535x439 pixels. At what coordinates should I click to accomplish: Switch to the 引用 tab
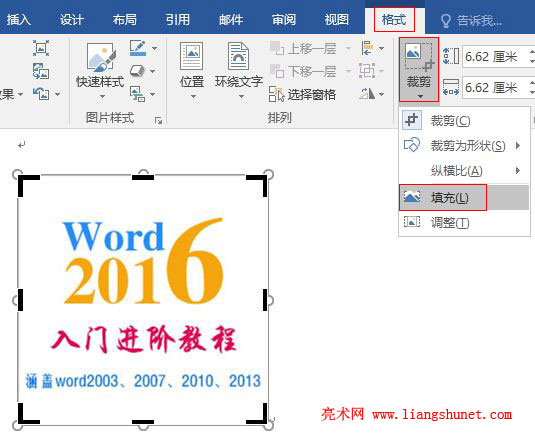[178, 20]
